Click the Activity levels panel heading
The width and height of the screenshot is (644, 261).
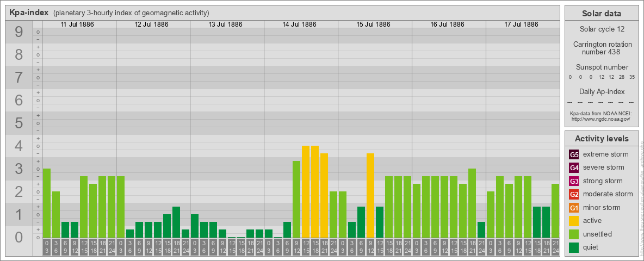[x=602, y=139]
